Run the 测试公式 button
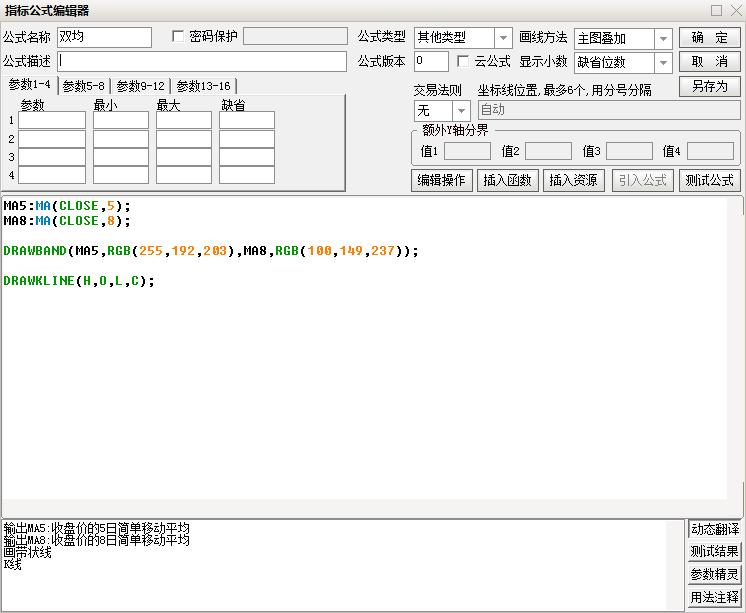The image size is (746, 613). click(x=709, y=180)
